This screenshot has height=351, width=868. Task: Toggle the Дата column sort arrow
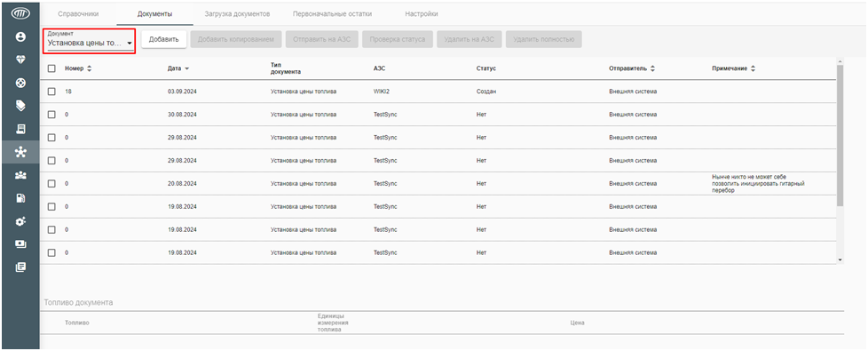[186, 68]
